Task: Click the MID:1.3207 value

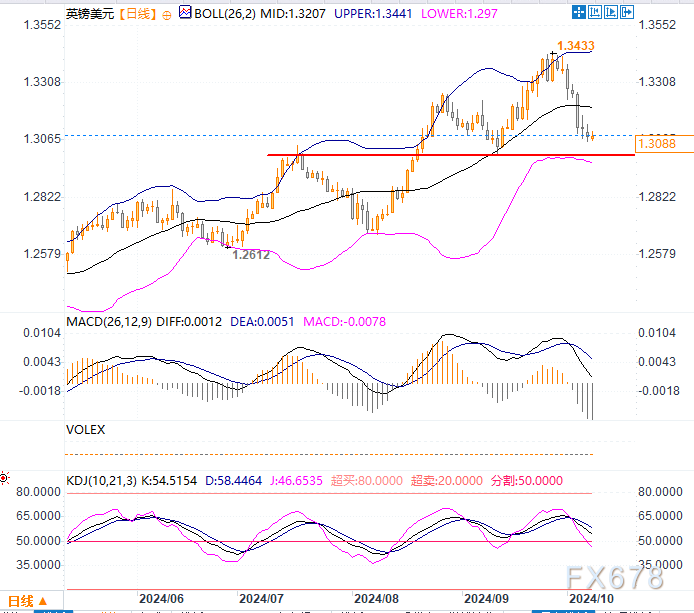Action: click(x=293, y=14)
